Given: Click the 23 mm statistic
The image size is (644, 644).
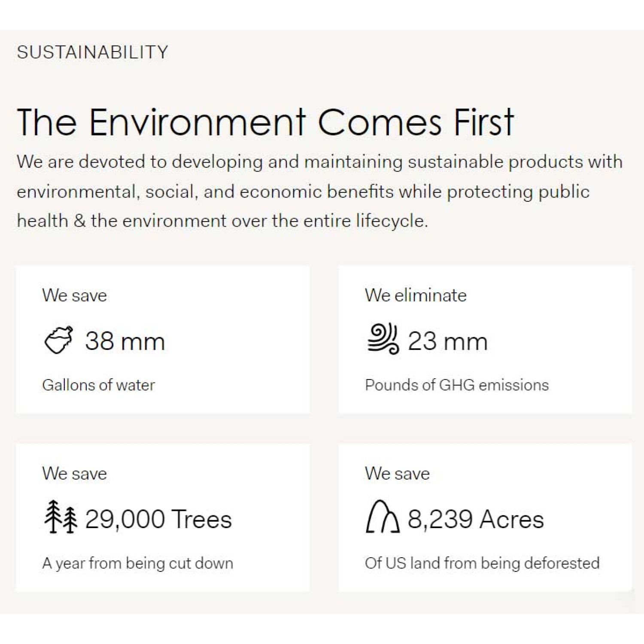Looking at the screenshot, I should [x=448, y=341].
